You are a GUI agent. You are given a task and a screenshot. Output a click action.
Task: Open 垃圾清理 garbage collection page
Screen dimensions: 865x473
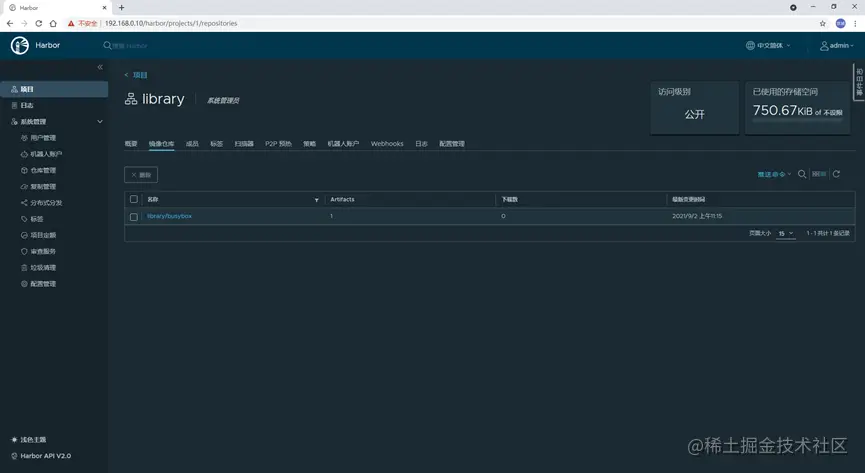43,268
